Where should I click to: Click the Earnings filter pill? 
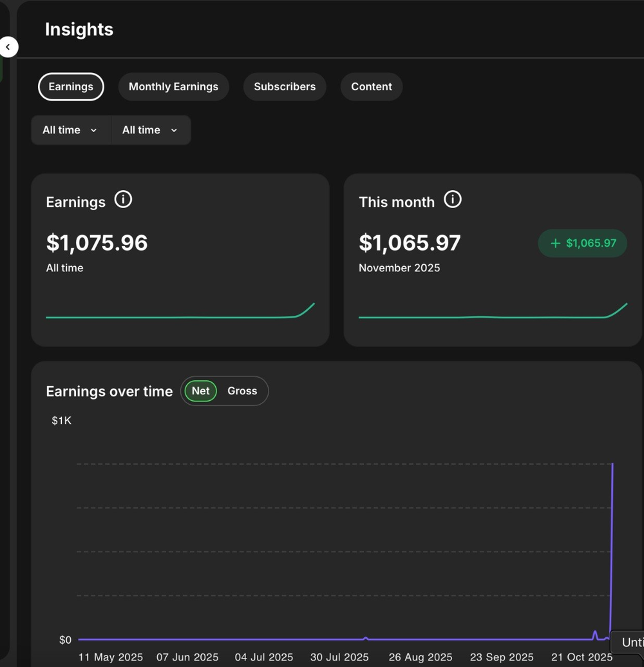(x=71, y=86)
